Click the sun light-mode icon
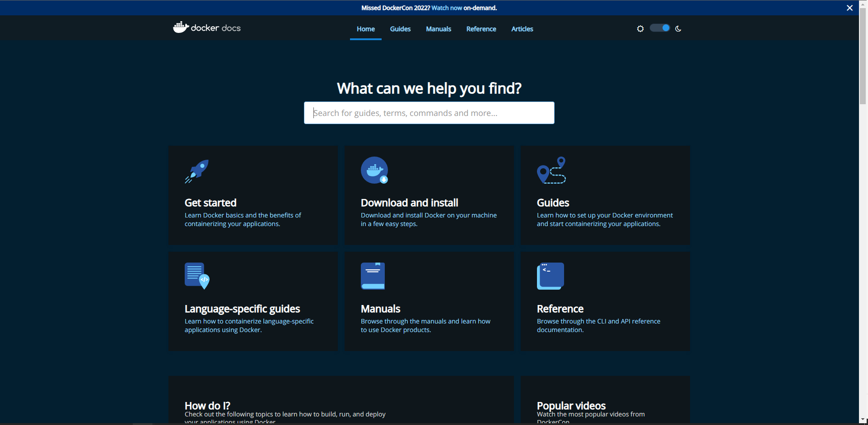This screenshot has height=425, width=868. (x=640, y=28)
